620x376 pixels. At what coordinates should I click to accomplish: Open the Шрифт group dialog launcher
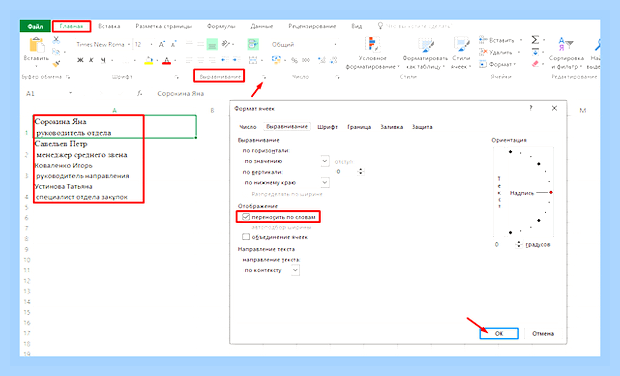[176, 77]
